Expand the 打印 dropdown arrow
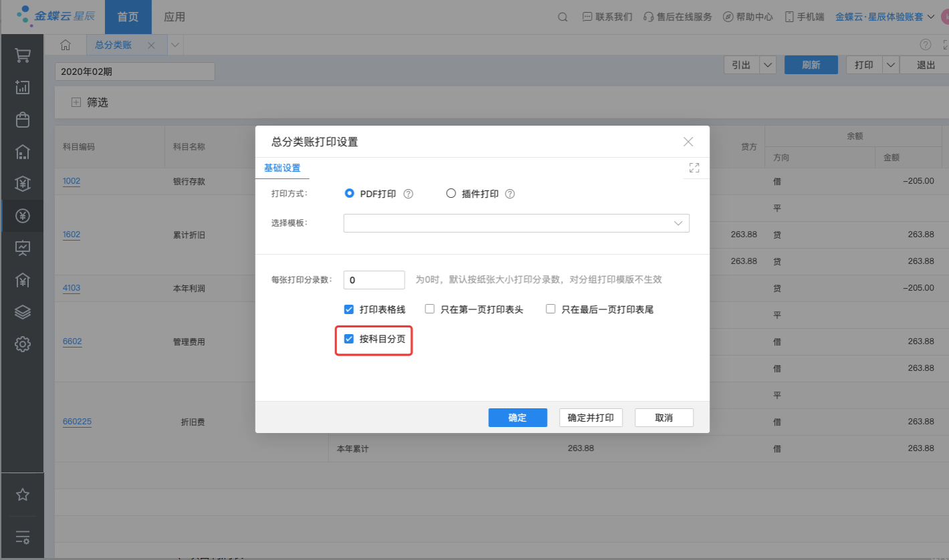This screenshot has width=949, height=560. point(890,65)
